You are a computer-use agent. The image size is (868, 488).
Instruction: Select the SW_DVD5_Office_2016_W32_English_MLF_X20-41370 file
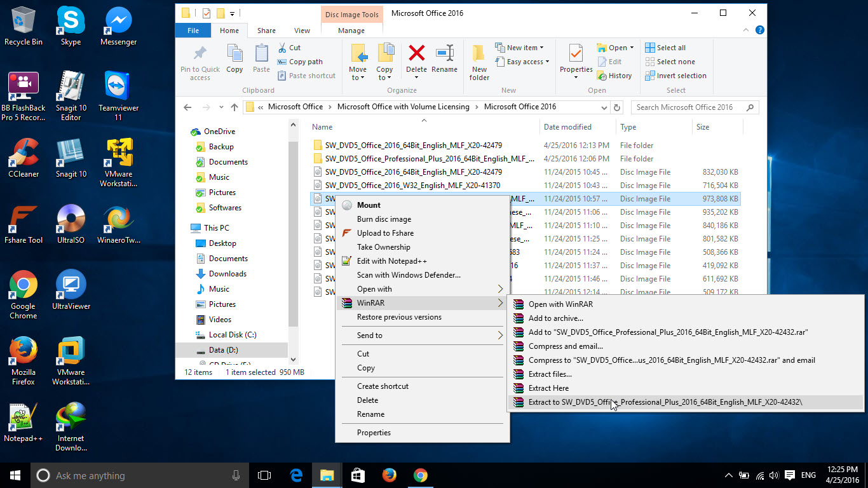412,186
